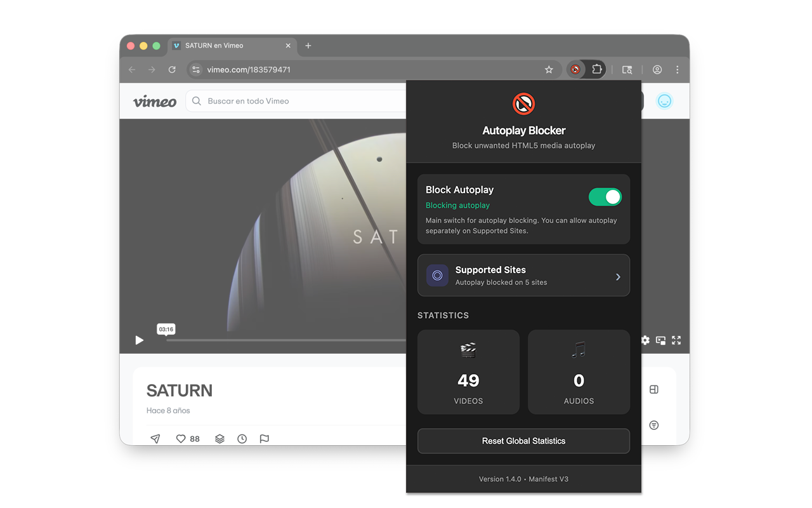Viewport: 812px width, 508px height.
Task: Click the video progress bar track
Action: (x=285, y=340)
